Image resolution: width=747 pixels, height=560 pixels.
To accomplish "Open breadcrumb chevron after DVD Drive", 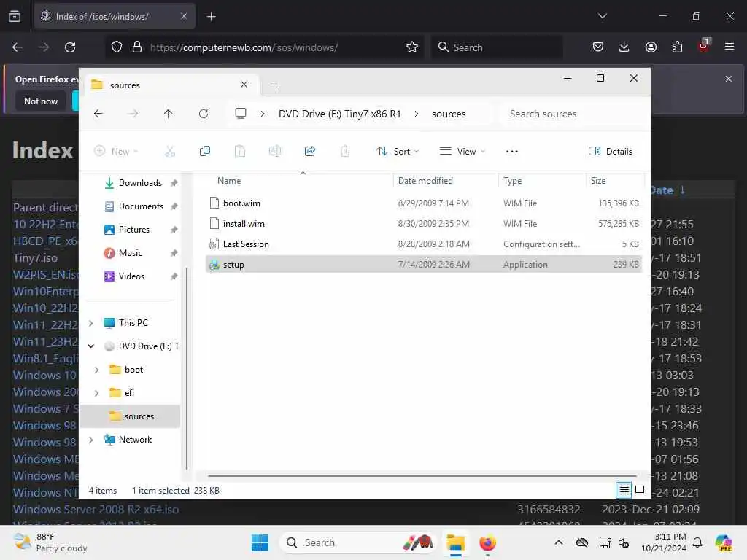I will 417,114.
